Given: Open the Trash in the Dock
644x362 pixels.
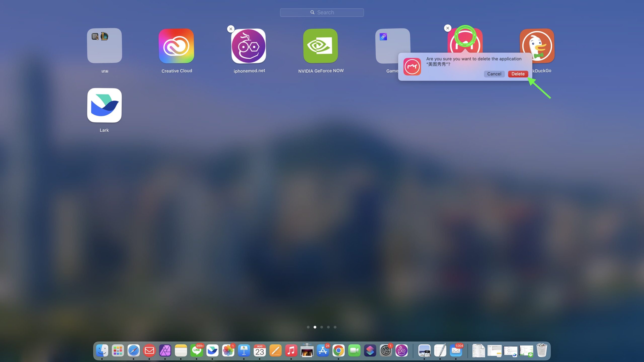Looking at the screenshot, I should [541, 350].
